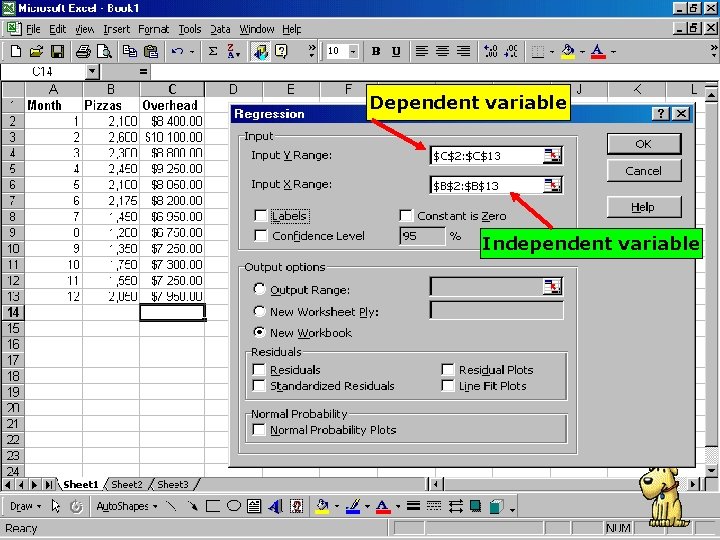The height and width of the screenshot is (540, 720).
Task: Select the Line drawing tool
Action: (171, 506)
